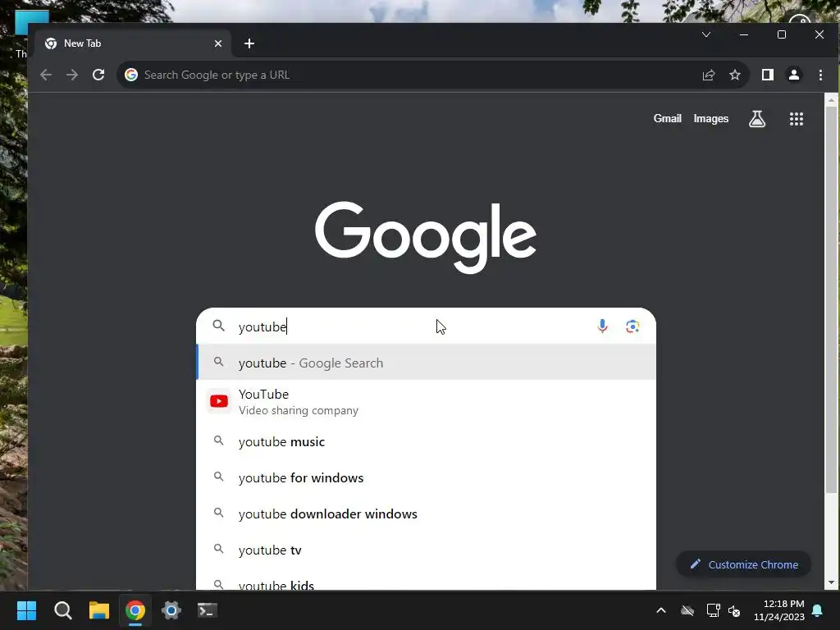Viewport: 840px width, 630px height.
Task: Open the Chrome three-dot menu
Action: point(820,75)
